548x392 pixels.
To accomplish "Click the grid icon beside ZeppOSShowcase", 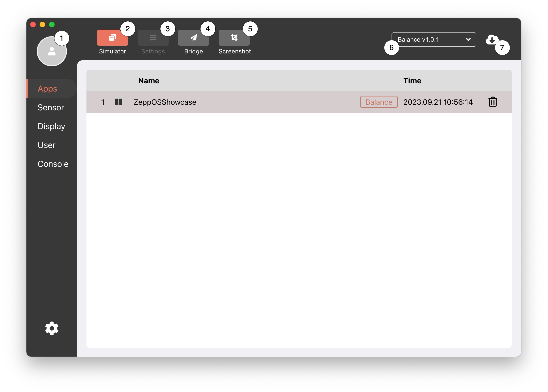I will tap(119, 102).
